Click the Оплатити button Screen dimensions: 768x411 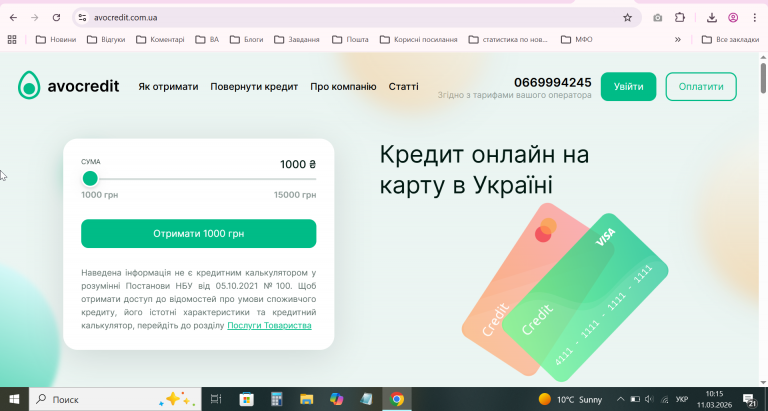pyautogui.click(x=701, y=87)
